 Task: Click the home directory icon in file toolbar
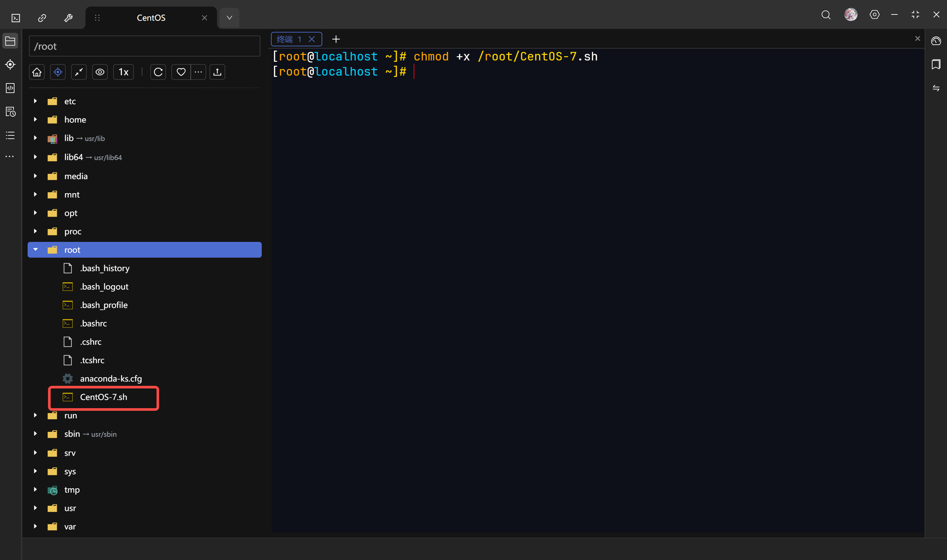pos(36,72)
